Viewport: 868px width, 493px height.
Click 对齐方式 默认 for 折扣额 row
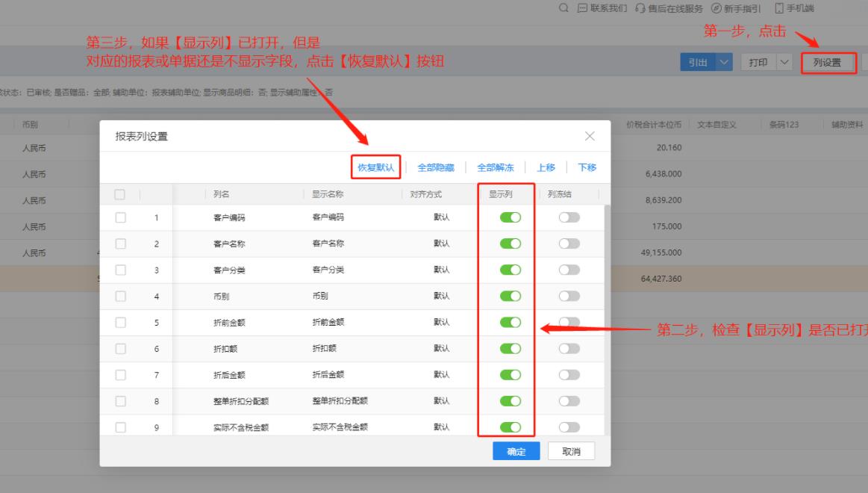point(441,348)
